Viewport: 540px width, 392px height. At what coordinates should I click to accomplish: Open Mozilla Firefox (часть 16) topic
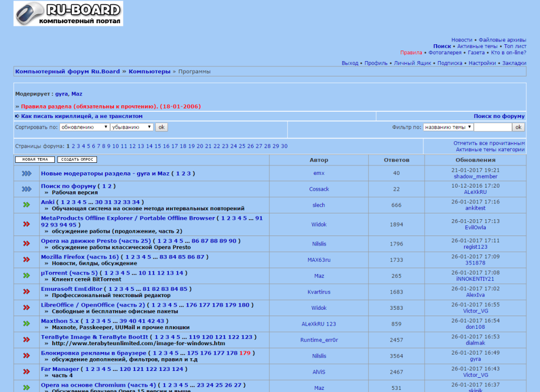tap(80, 257)
